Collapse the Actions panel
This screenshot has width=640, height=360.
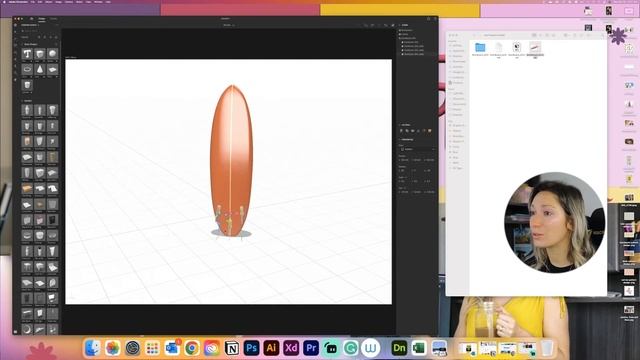point(400,124)
